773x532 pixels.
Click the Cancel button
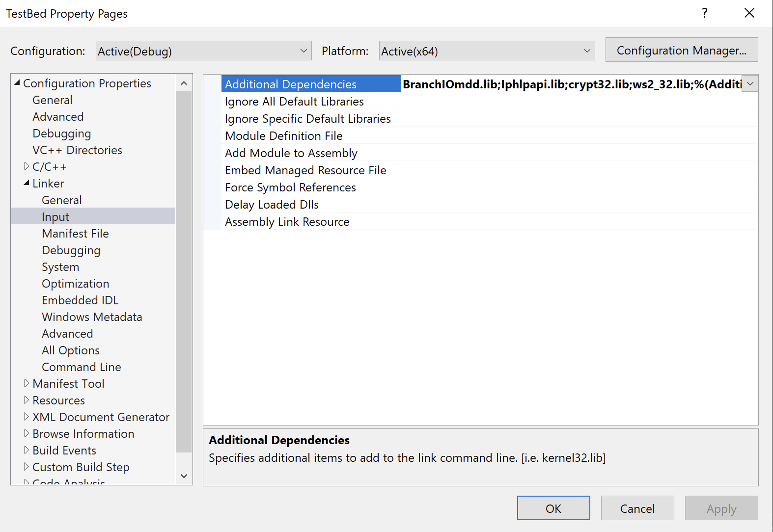[637, 508]
